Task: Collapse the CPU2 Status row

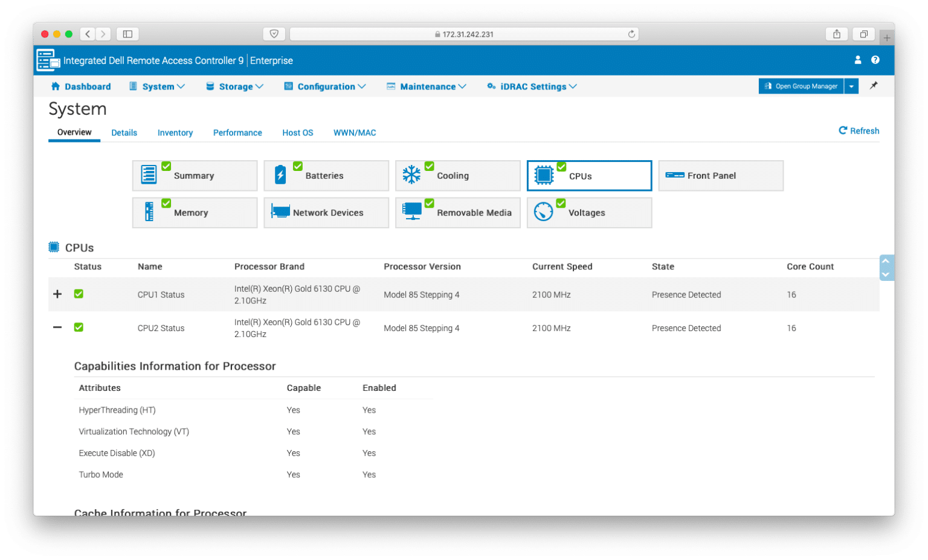Action: click(x=57, y=327)
